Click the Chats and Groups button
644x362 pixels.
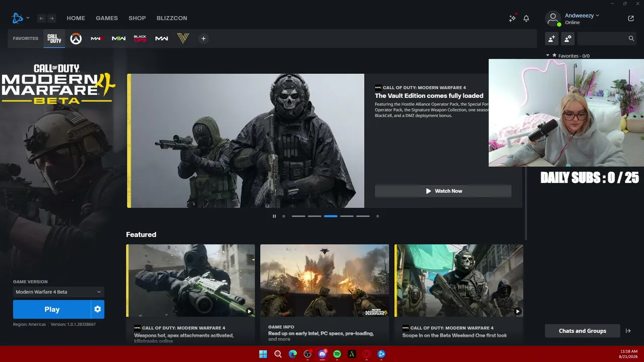click(583, 331)
